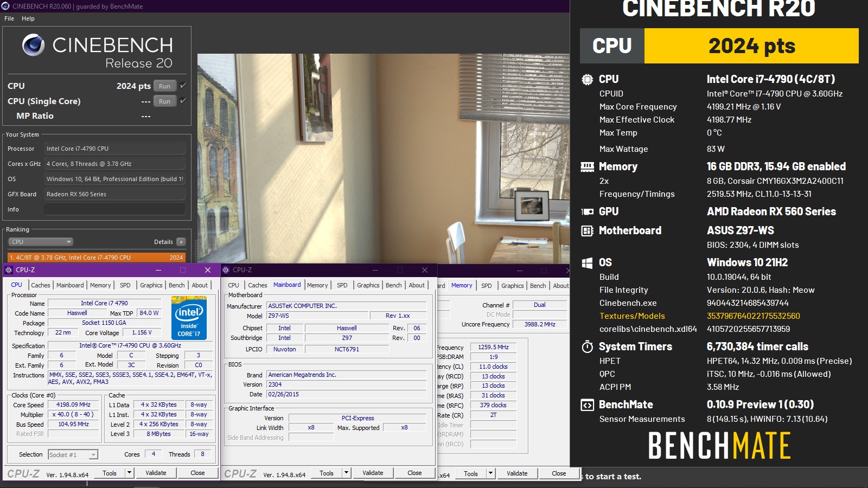The width and height of the screenshot is (868, 488).
Task: Click the Cores value field showing 4
Action: (x=154, y=454)
